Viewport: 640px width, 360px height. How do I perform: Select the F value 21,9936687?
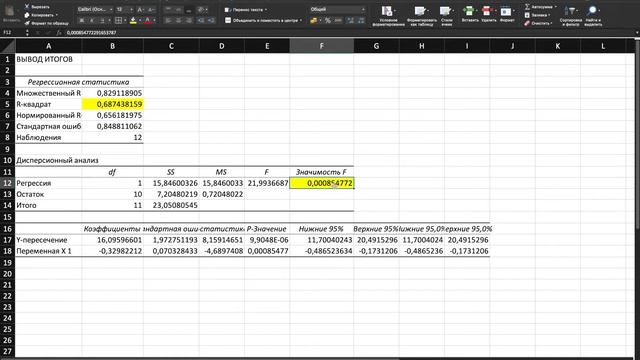(267, 183)
